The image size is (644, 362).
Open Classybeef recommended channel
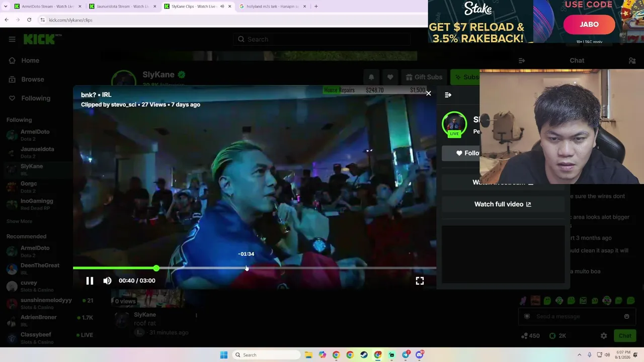[36, 337]
